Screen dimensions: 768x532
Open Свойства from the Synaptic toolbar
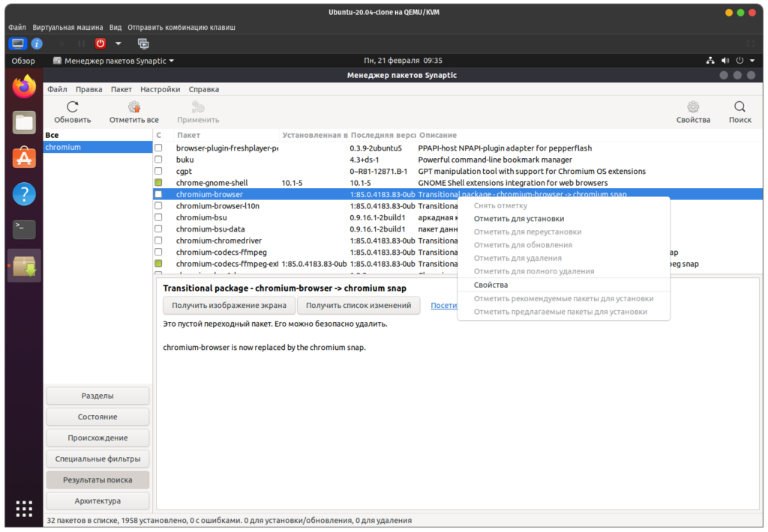pos(692,107)
